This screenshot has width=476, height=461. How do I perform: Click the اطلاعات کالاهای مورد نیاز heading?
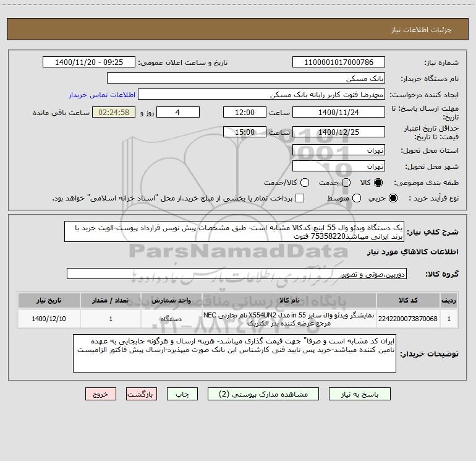[x=412, y=252]
